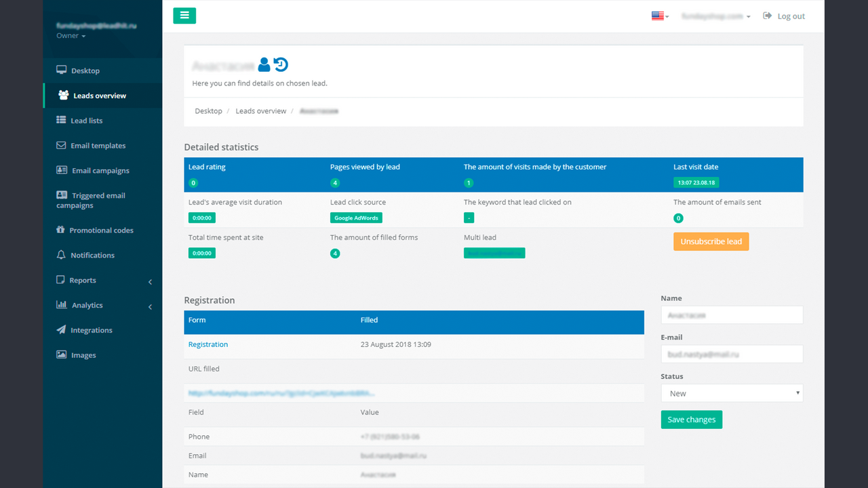Click the Unsubscribe lead button

pos(711,241)
